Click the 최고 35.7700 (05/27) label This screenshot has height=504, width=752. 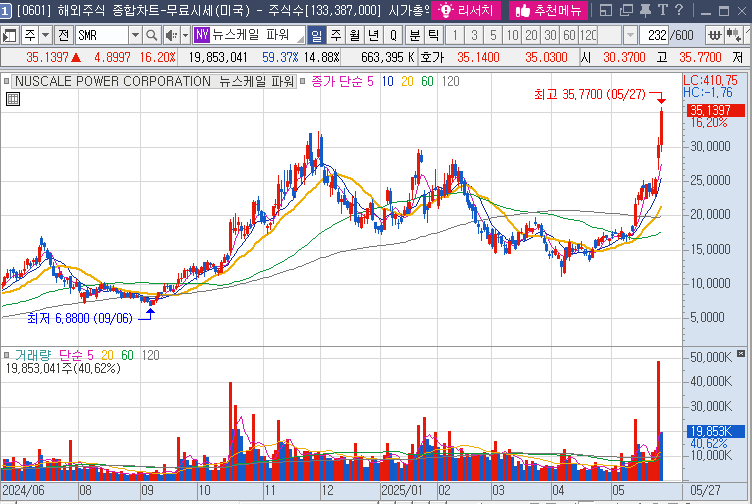(x=590, y=94)
